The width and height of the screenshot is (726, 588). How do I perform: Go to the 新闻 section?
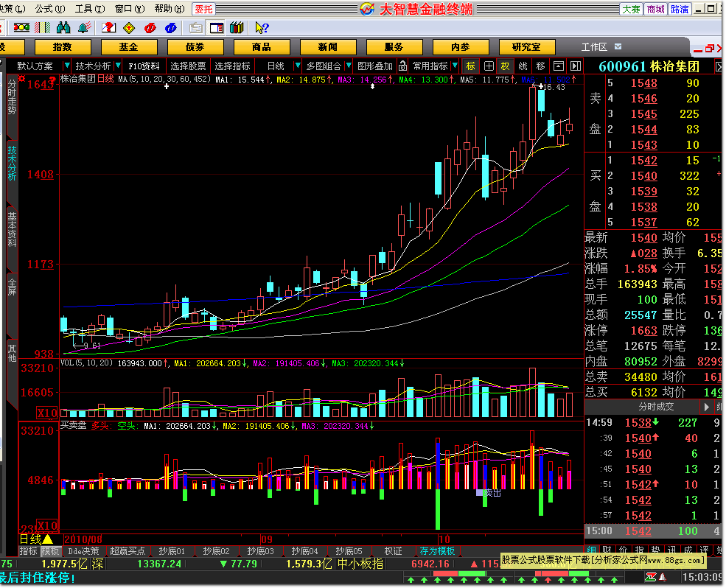click(x=328, y=47)
